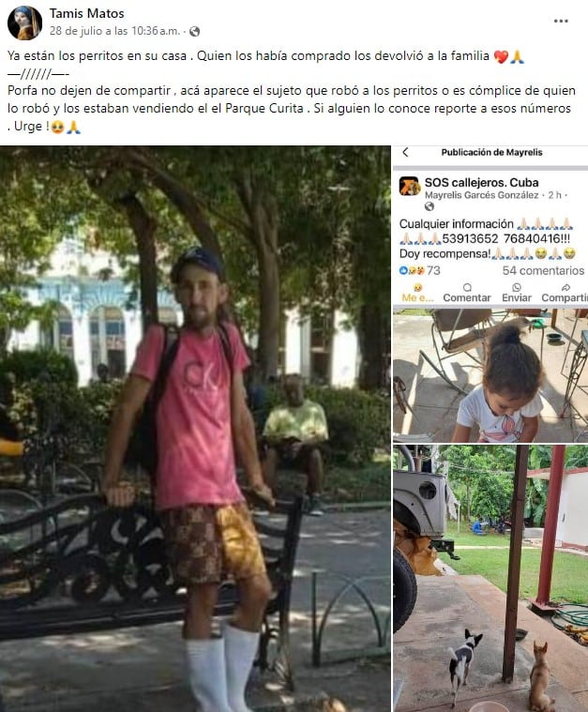588x712 pixels.
Task: Click the SOS callejeros group avatar
Action: pyautogui.click(x=410, y=186)
